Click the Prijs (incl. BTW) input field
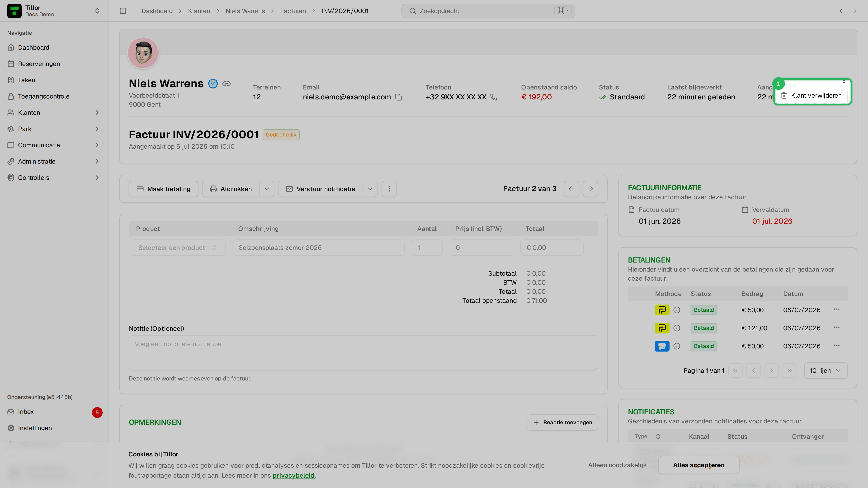The height and width of the screenshot is (488, 868). point(481,248)
